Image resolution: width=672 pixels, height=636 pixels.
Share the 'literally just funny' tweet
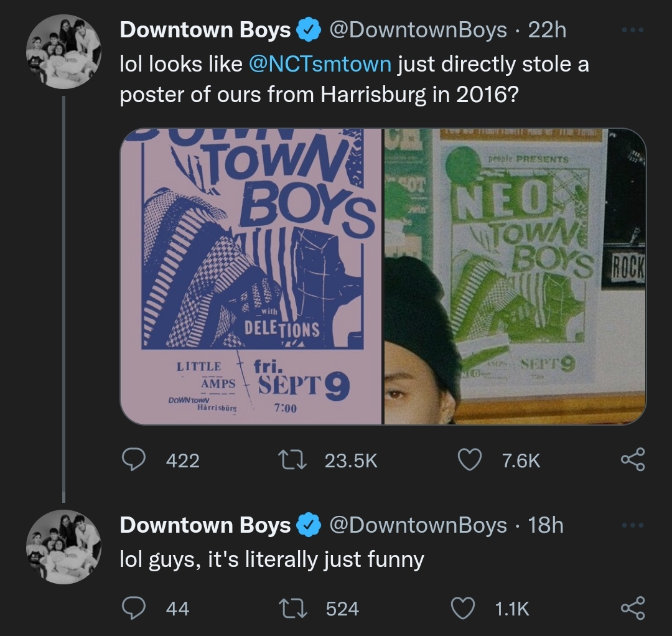point(632,608)
